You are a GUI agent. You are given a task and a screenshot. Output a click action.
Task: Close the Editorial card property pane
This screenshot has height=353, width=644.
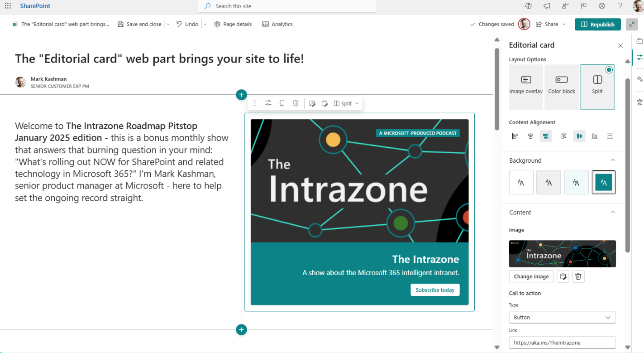tap(620, 45)
